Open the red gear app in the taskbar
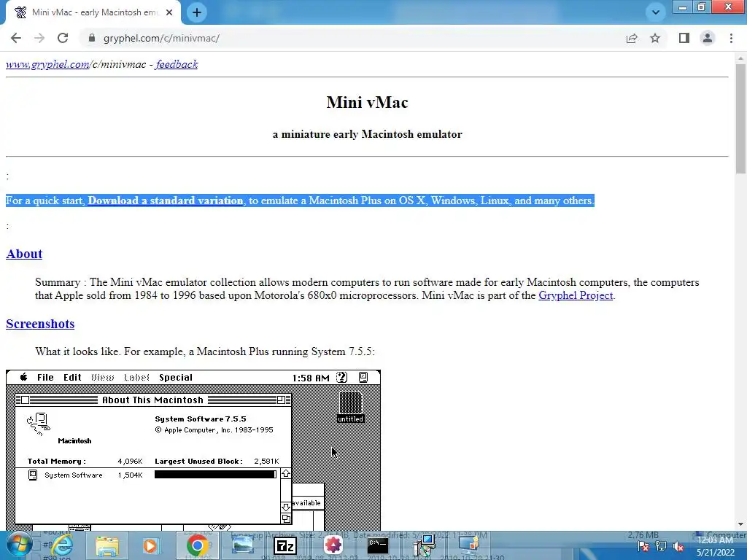This screenshot has height=560, width=747. click(x=333, y=545)
